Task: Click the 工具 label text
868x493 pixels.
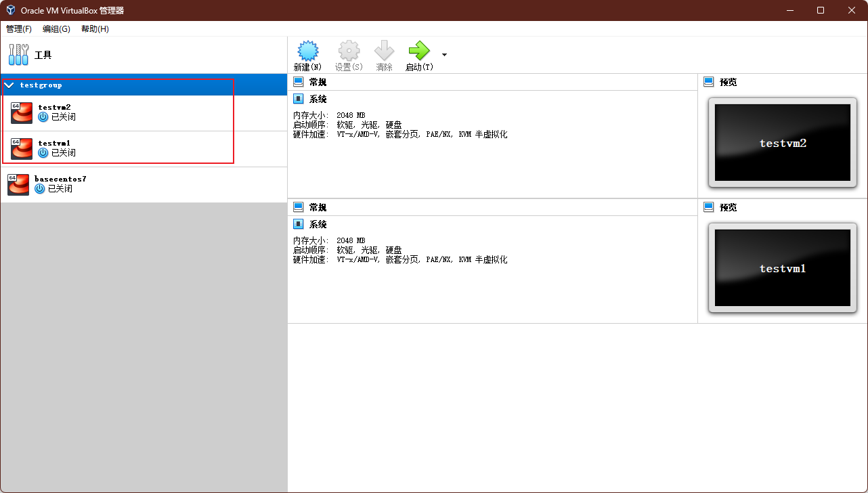Action: click(x=43, y=55)
